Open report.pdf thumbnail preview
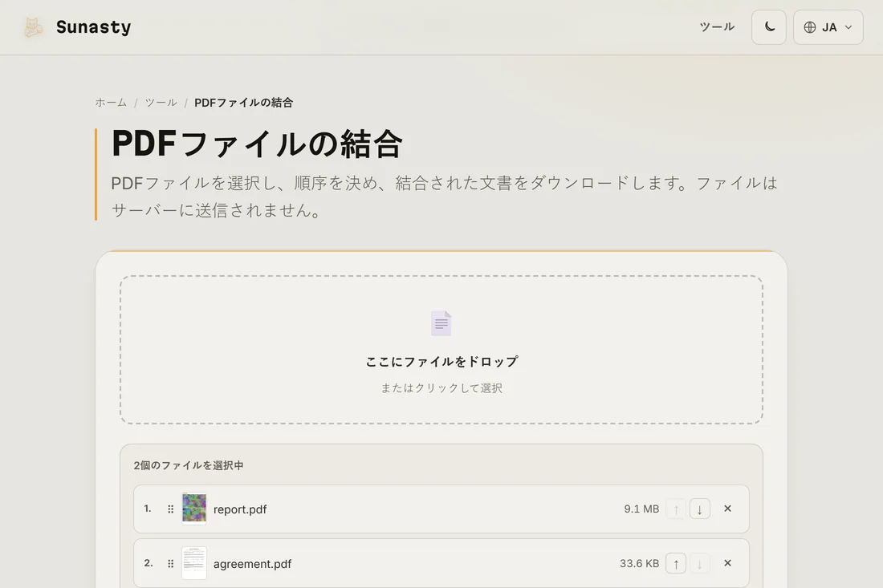The height and width of the screenshot is (588, 883). [194, 508]
